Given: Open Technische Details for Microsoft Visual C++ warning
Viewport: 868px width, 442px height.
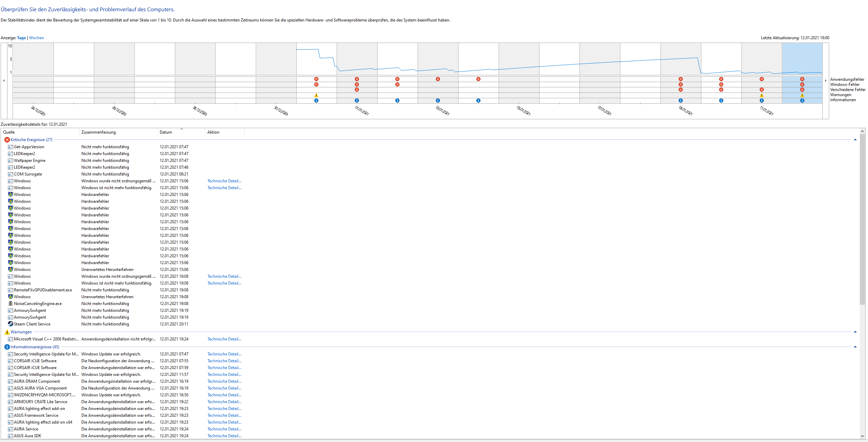Looking at the screenshot, I should coord(224,339).
